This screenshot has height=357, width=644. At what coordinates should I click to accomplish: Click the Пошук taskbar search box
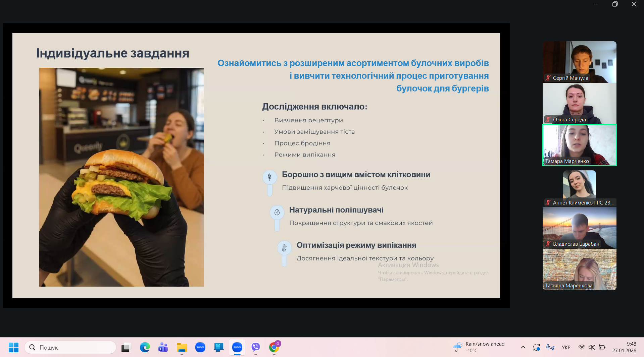[70, 347]
